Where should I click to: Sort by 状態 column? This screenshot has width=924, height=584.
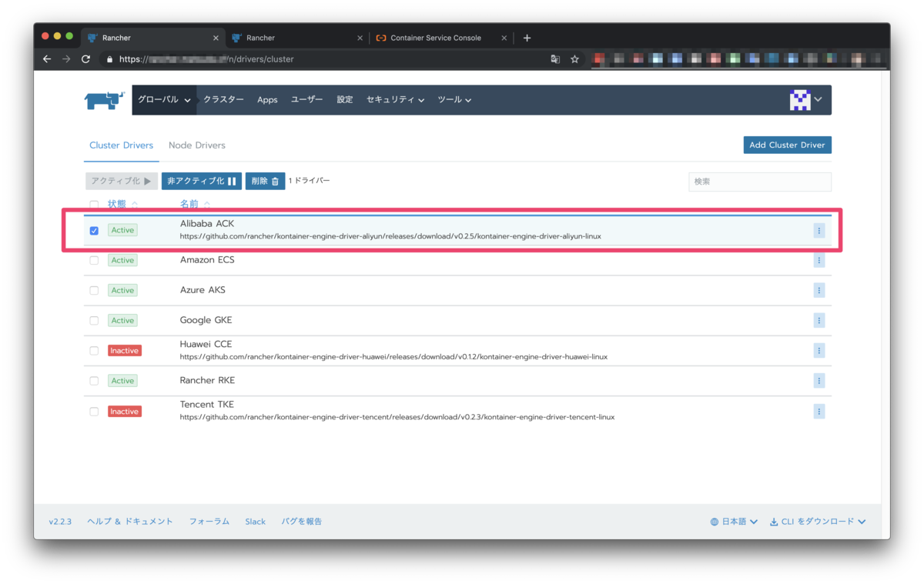click(x=123, y=204)
